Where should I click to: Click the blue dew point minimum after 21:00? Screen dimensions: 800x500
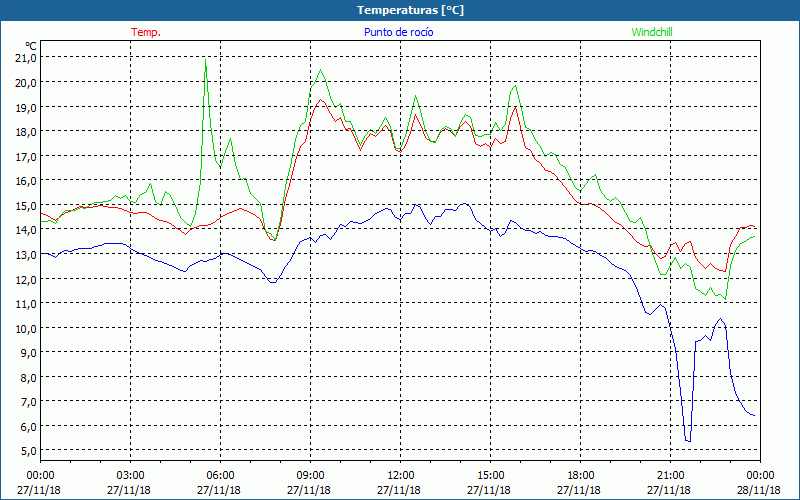click(x=688, y=440)
